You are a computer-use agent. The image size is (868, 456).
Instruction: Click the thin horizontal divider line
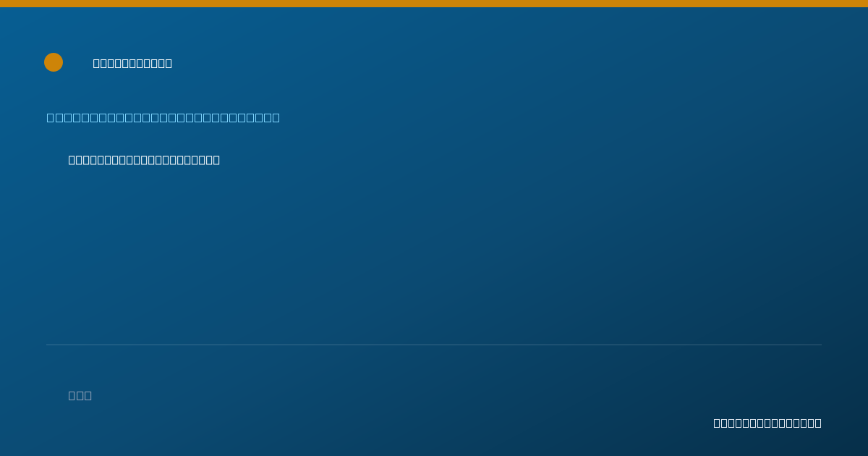tap(434, 345)
